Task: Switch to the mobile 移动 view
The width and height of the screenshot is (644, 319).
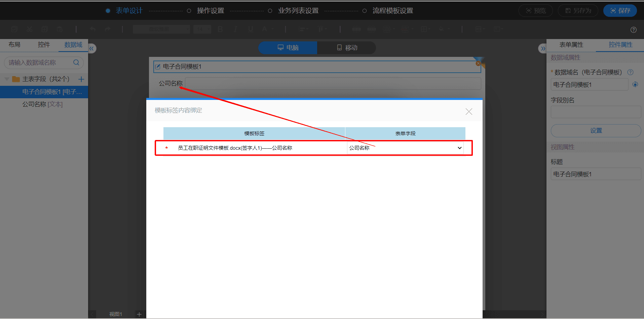Action: [x=347, y=48]
